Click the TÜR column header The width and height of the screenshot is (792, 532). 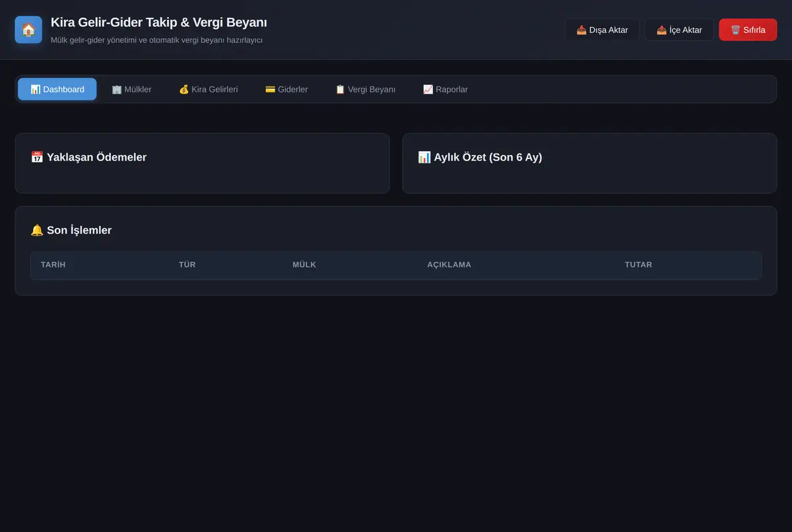187,265
